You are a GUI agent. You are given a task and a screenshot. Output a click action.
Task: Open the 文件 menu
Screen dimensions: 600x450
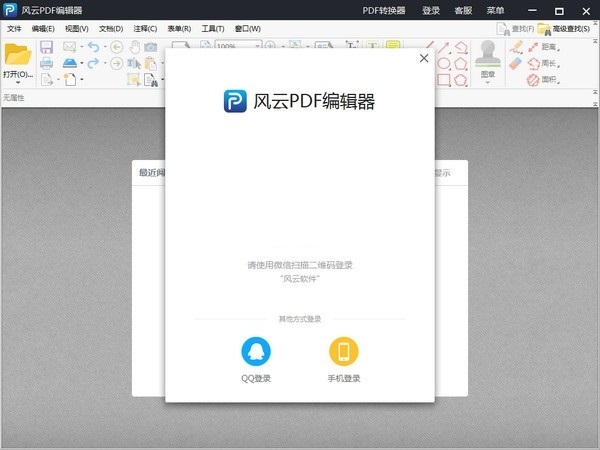14,29
